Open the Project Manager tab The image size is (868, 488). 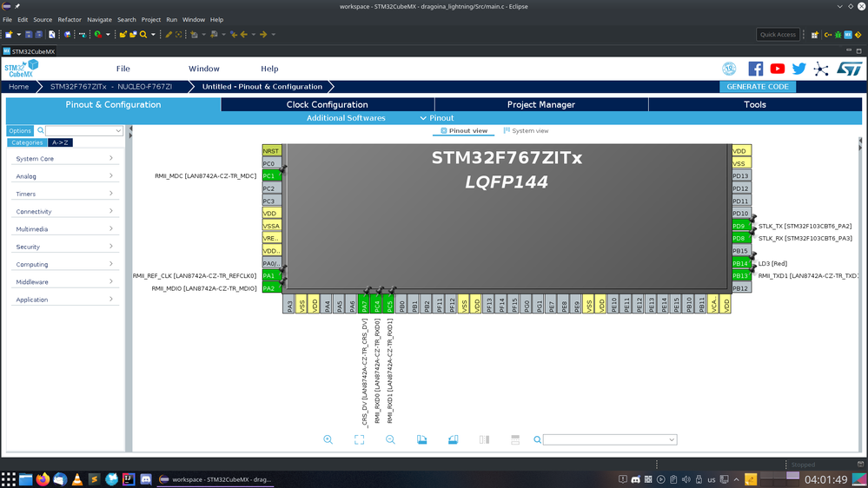pos(540,104)
